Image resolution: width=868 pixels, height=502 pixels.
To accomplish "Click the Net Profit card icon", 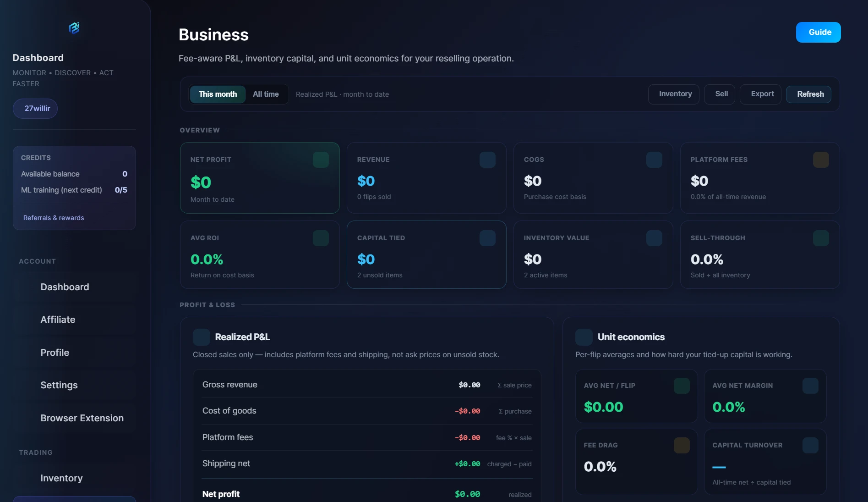I will pyautogui.click(x=321, y=160).
